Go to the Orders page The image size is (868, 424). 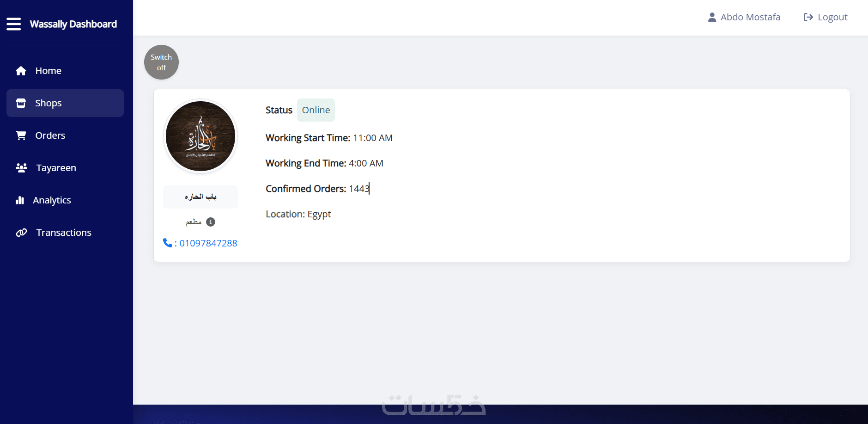coord(65,135)
